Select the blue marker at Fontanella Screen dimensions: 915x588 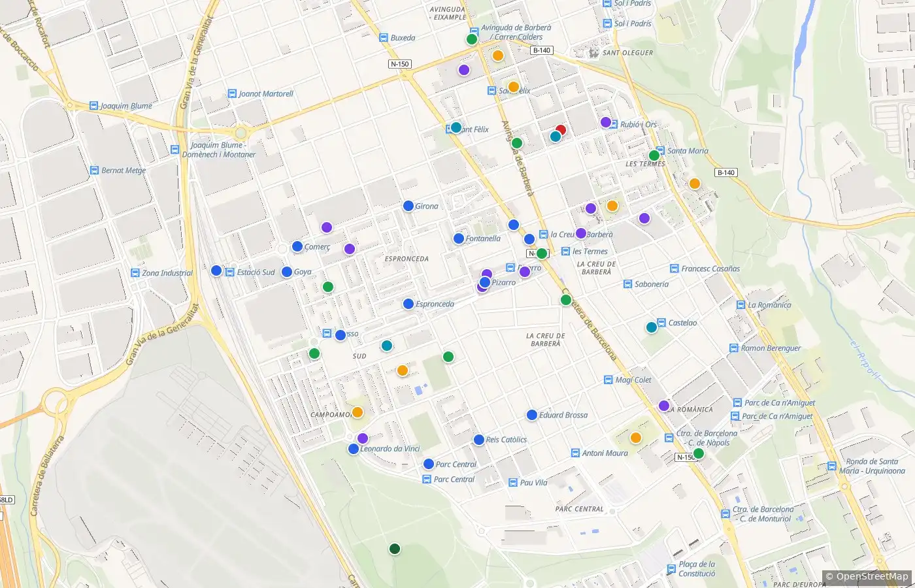coord(459,238)
